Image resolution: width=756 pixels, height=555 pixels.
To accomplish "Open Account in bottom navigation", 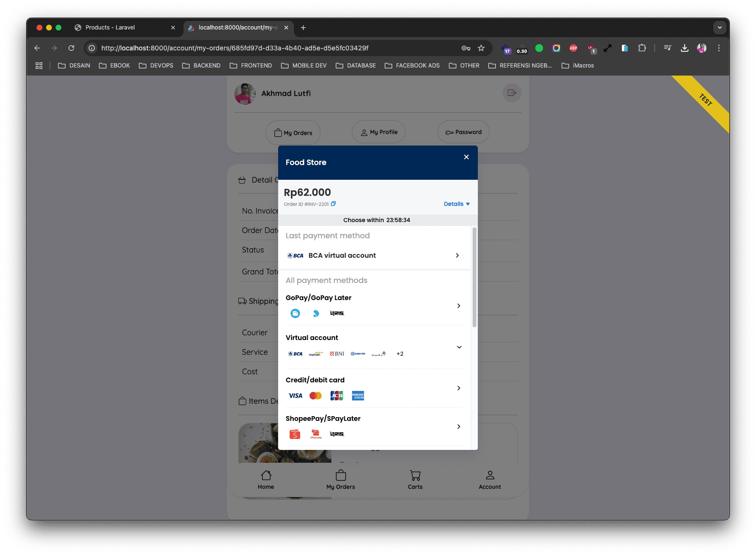I will coord(490,479).
